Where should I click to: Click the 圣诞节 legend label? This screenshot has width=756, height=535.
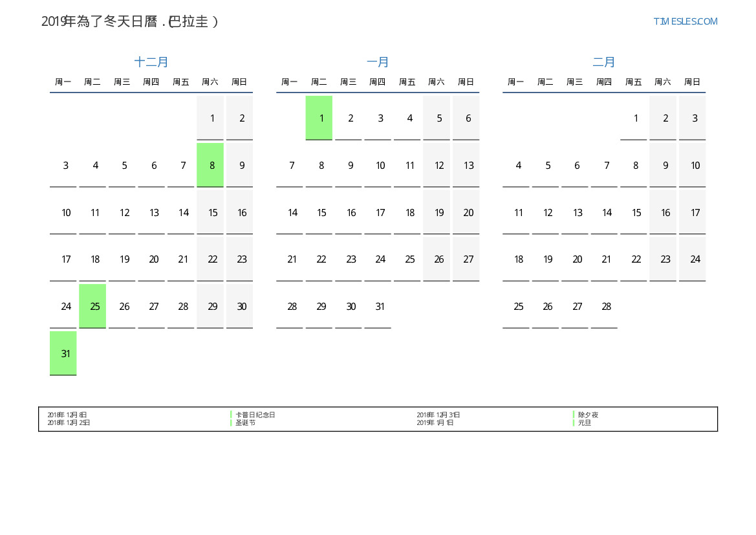point(245,423)
